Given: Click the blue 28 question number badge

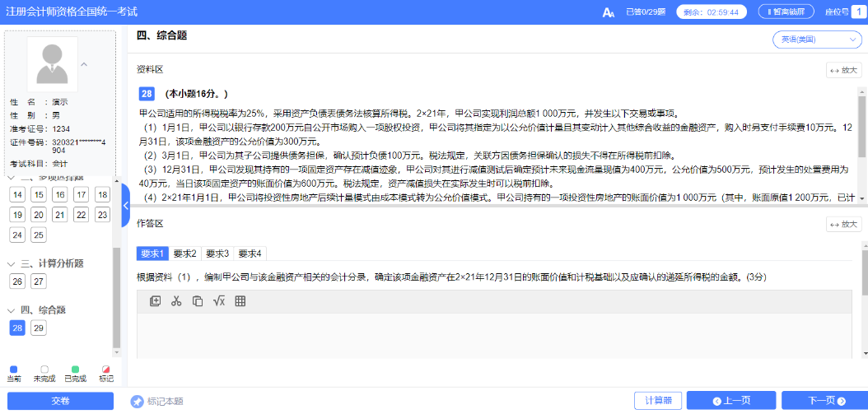Looking at the screenshot, I should (146, 94).
